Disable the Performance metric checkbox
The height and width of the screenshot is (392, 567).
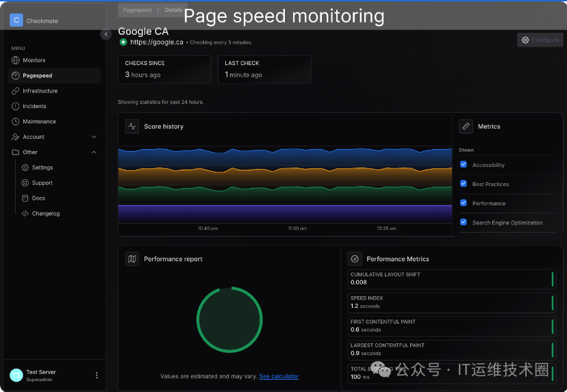click(x=463, y=202)
